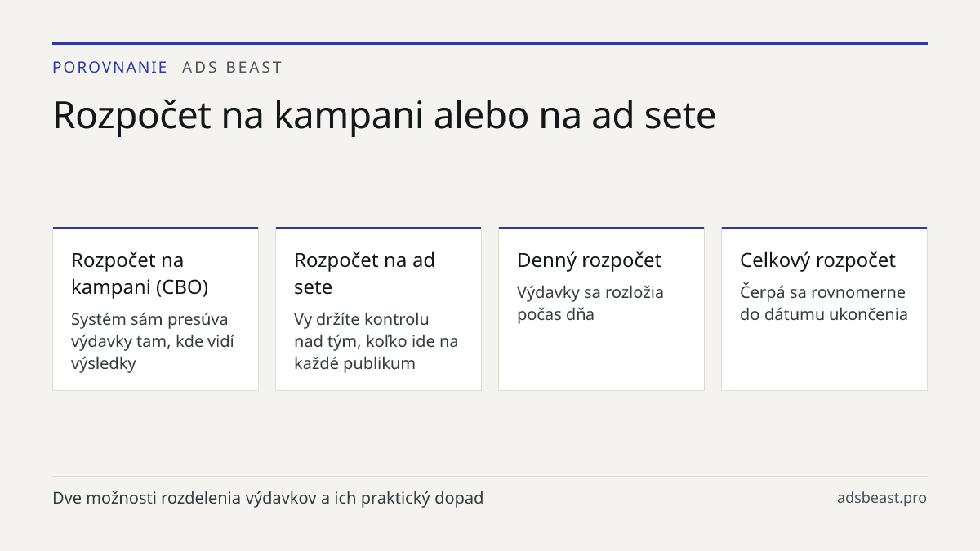The image size is (980, 551).
Task: Click text "Vy držíte kontrolu nad tým" description
Action: (x=376, y=341)
